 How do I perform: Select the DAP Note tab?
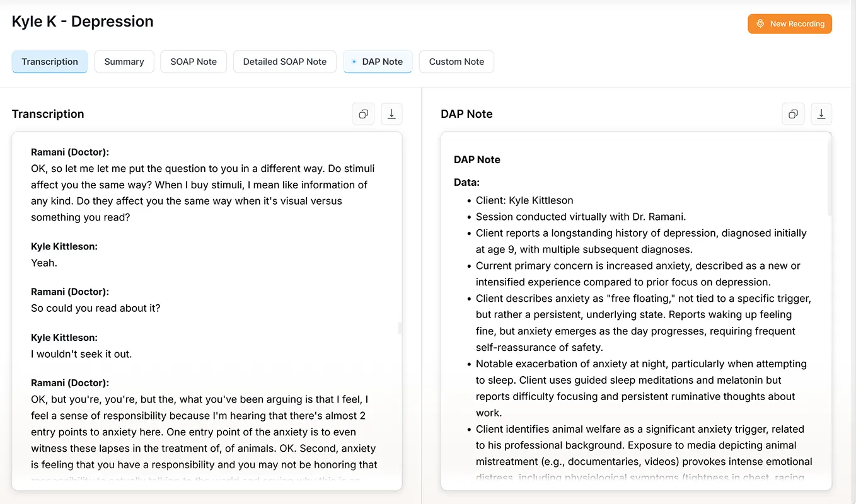[x=378, y=62]
